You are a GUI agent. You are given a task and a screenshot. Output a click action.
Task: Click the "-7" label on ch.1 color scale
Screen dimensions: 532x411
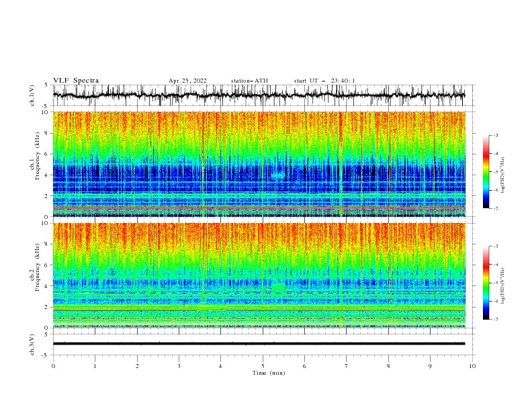[x=496, y=208]
